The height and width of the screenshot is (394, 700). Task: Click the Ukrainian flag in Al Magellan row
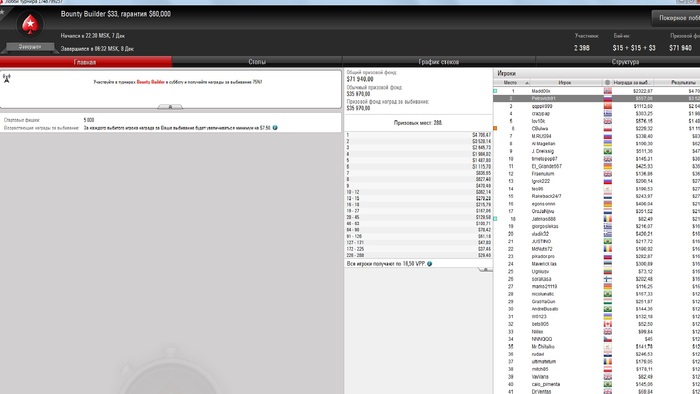[x=607, y=144]
